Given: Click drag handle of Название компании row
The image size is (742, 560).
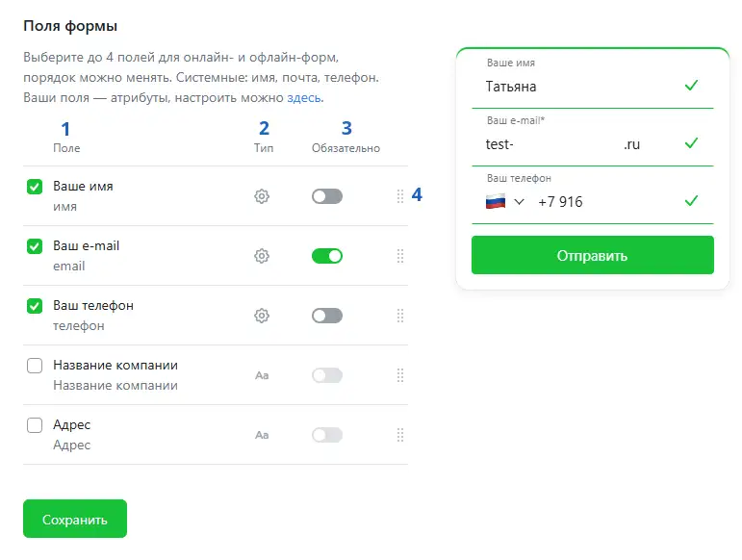Looking at the screenshot, I should [x=400, y=375].
